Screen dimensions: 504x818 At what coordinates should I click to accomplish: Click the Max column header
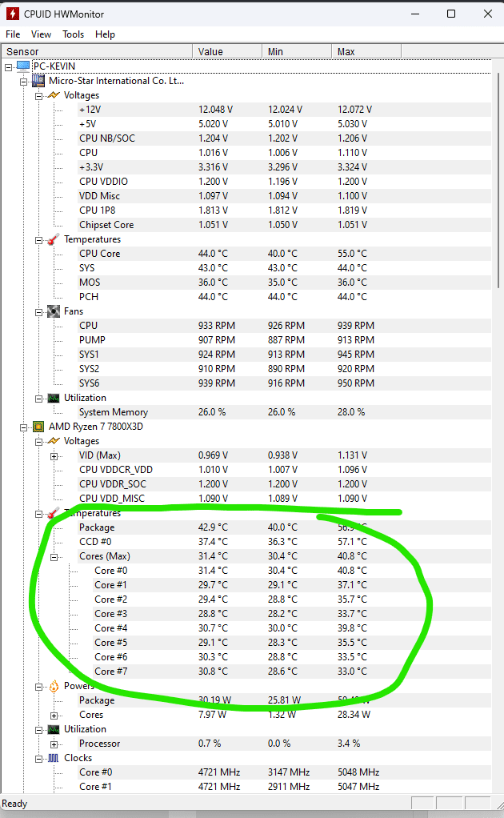pos(366,52)
